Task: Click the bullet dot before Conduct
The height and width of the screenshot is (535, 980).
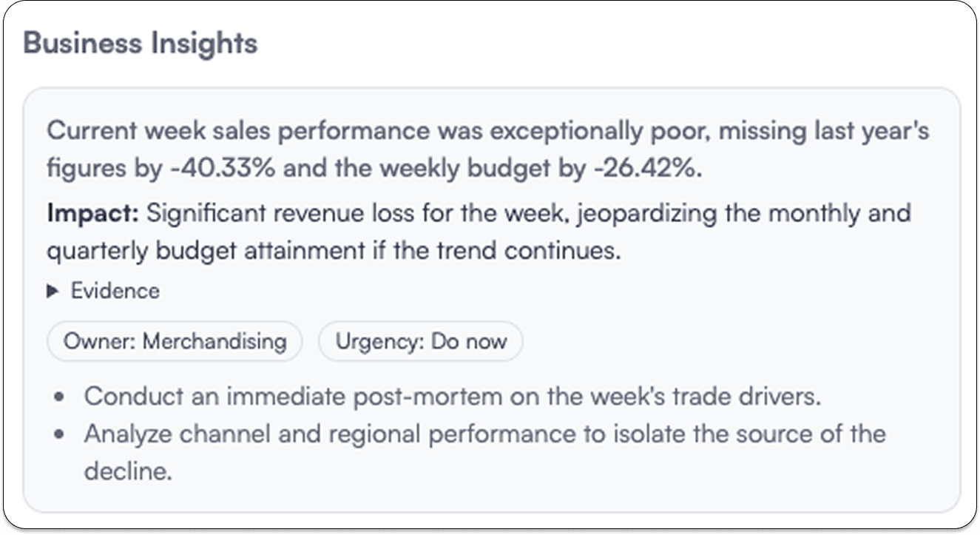Action: pos(61,397)
